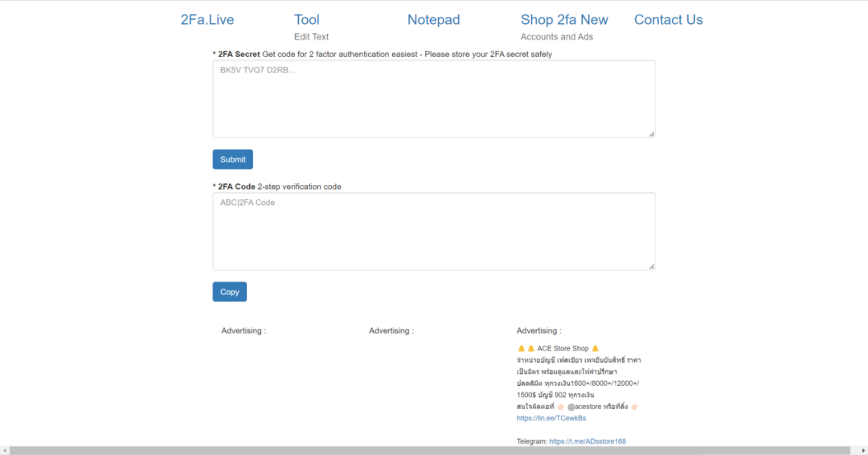This screenshot has width=868, height=455.
Task: Click the scrollbar right arrow
Action: [863, 450]
